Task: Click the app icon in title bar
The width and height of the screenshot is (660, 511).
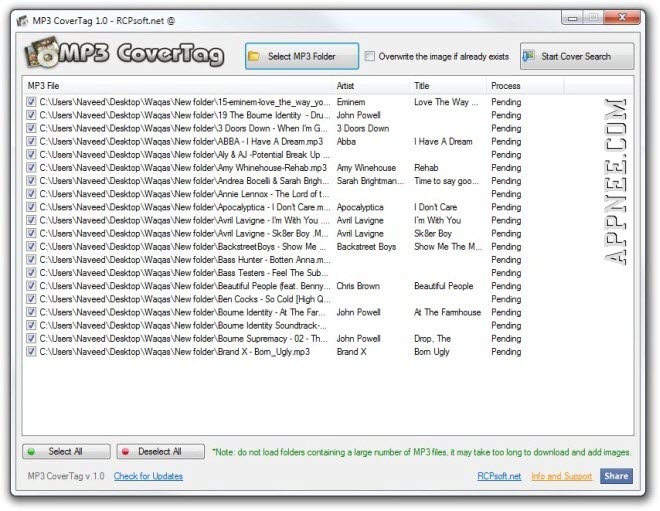Action: 22,20
